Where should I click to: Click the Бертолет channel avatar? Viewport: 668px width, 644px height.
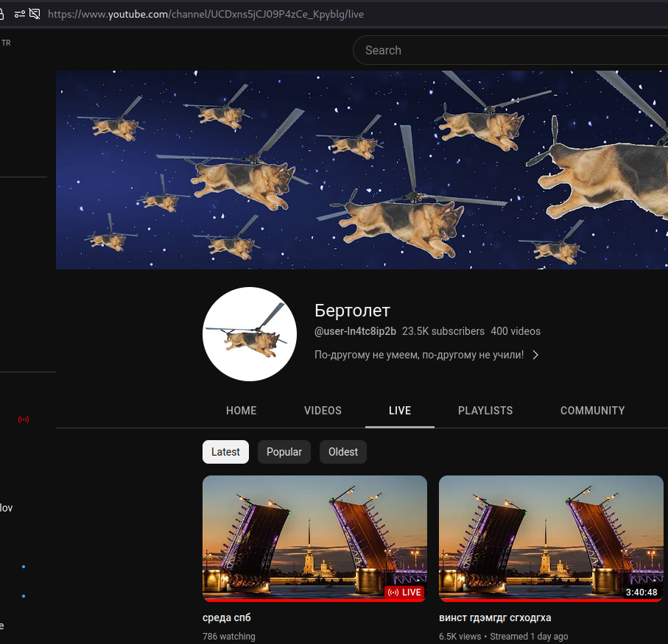250,334
